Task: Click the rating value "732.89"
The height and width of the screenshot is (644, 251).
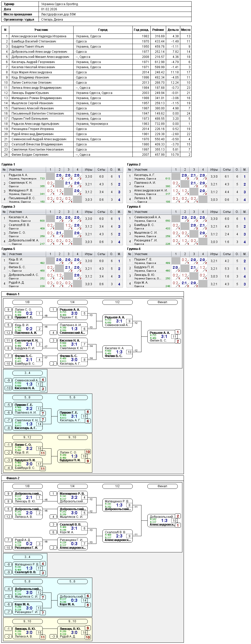Action: pyautogui.click(x=160, y=124)
